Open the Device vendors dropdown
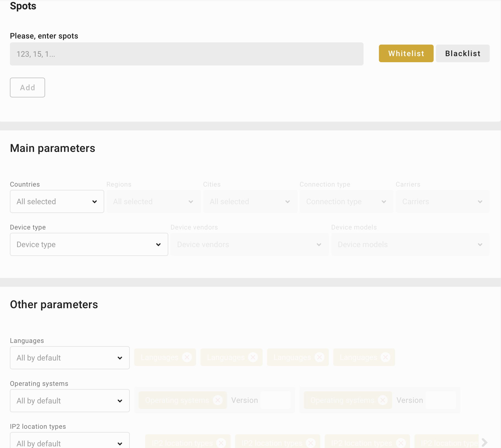Viewport: 501px width, 448px height. point(249,244)
